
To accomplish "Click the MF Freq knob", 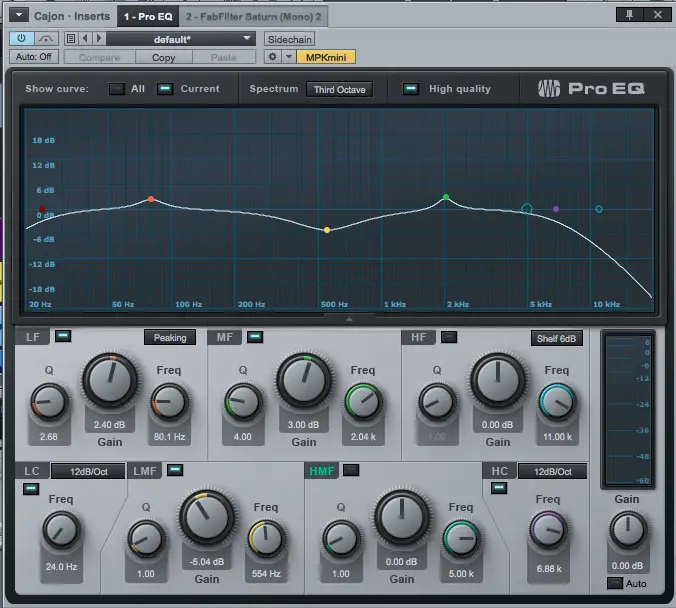I will 363,402.
